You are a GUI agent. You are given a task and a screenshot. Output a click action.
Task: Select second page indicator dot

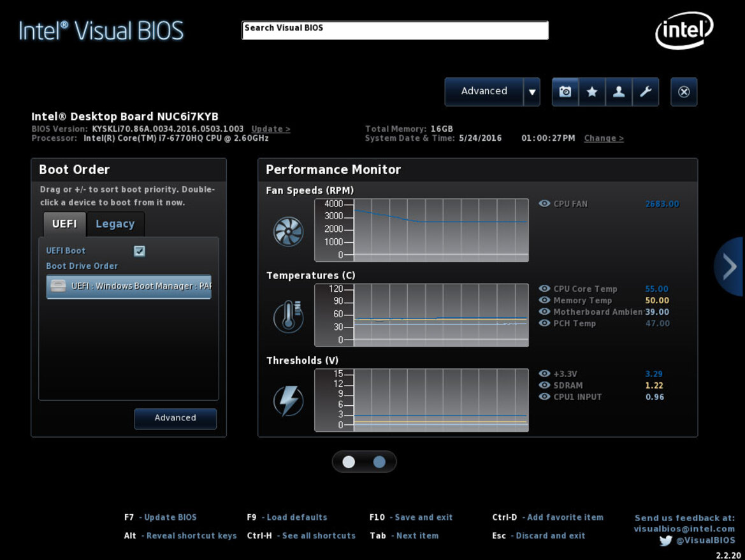[379, 462]
